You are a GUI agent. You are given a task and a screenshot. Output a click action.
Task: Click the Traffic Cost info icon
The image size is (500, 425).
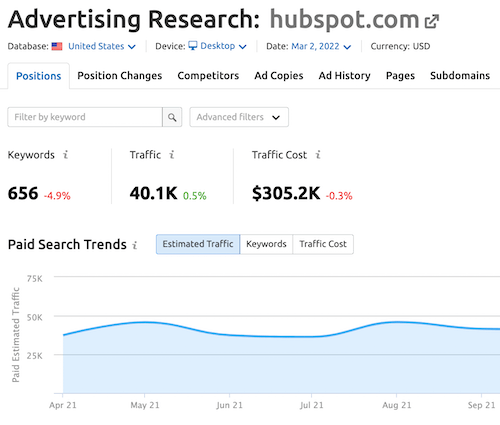point(318,155)
